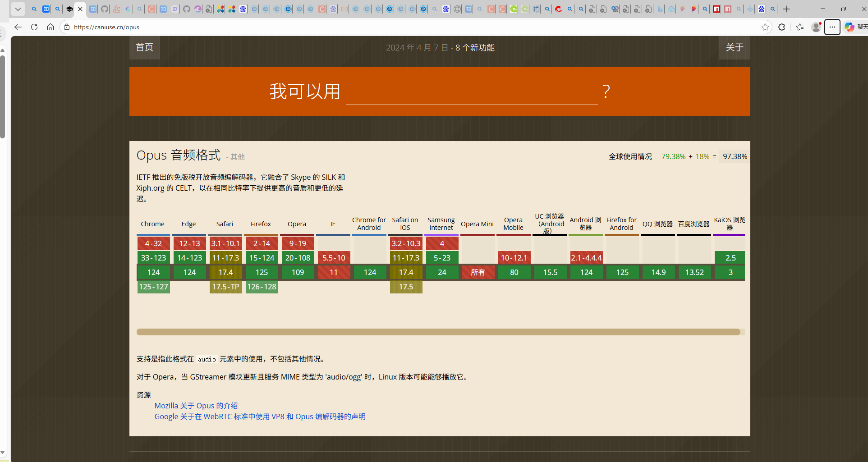Viewport: 868px width, 462px height.
Task: Click Edge version 12-13 cell
Action: (x=190, y=243)
